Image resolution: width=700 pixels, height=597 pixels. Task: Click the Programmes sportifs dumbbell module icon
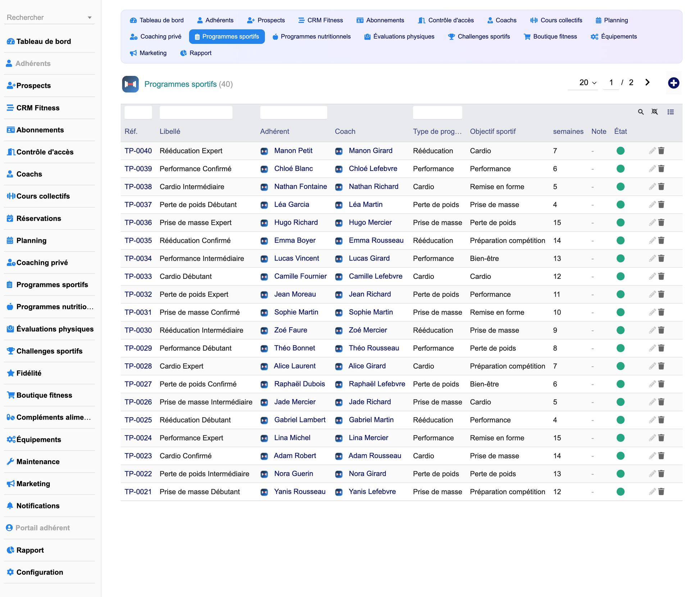tap(130, 84)
